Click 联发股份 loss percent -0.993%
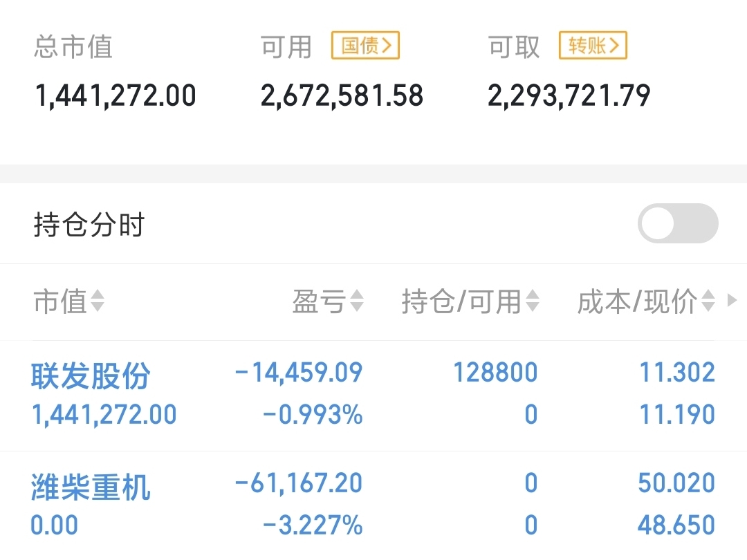Viewport: 747px width, 560px height. pos(313,414)
